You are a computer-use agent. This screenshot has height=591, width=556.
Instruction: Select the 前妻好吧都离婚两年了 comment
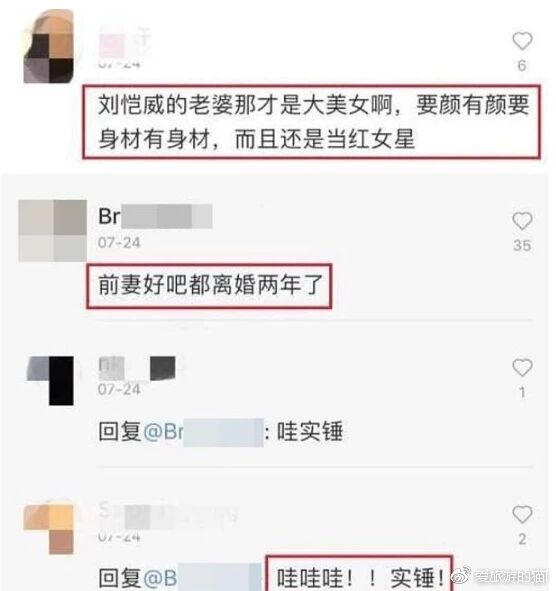click(x=209, y=286)
